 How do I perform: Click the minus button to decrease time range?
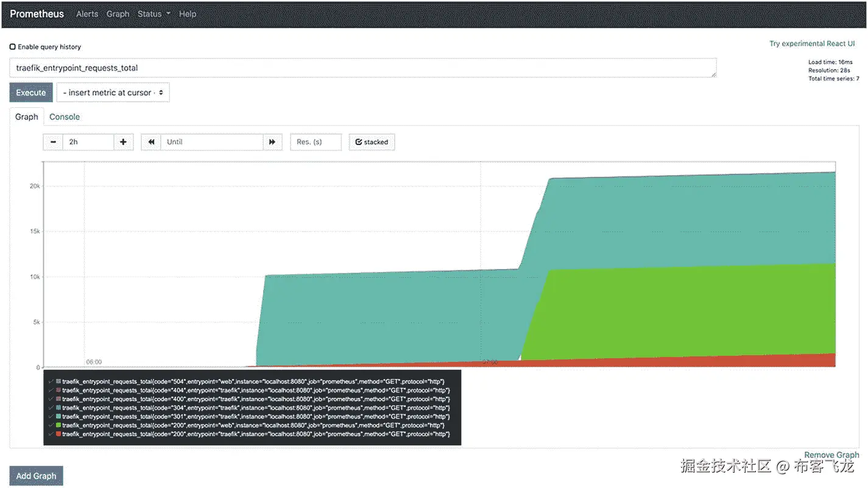(x=53, y=142)
